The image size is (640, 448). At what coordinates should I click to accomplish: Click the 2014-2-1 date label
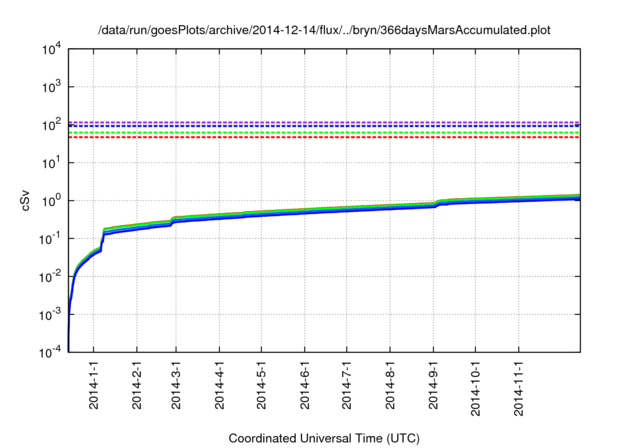pyautogui.click(x=137, y=385)
